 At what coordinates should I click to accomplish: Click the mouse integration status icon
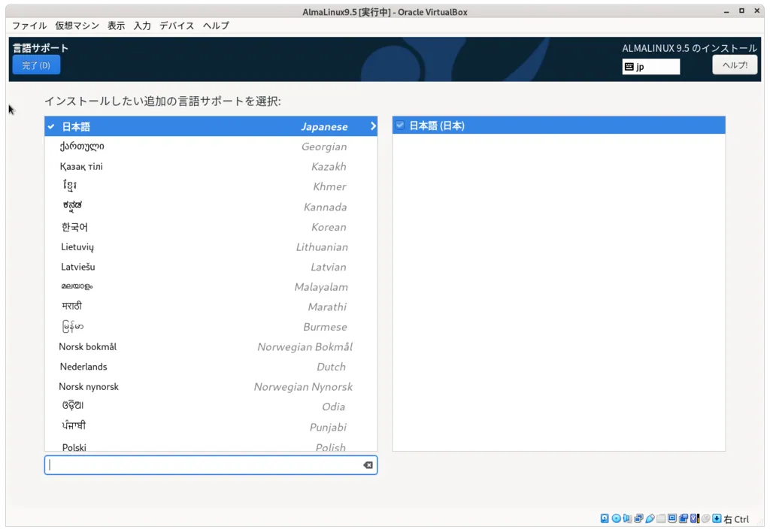706,518
